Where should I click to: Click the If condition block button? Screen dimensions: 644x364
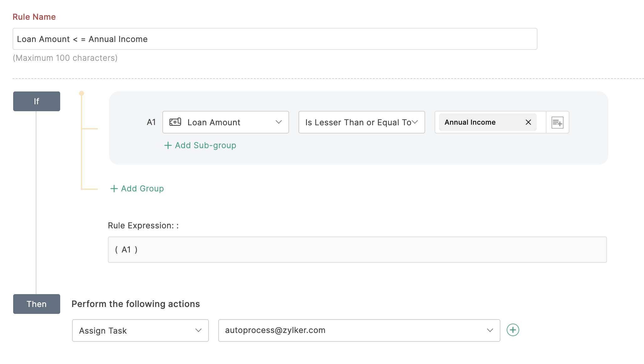click(x=37, y=101)
